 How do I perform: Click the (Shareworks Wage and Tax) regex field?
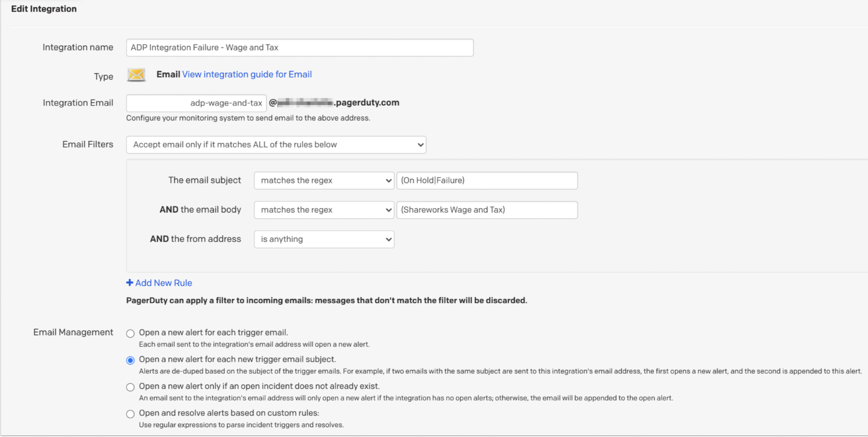click(x=487, y=210)
